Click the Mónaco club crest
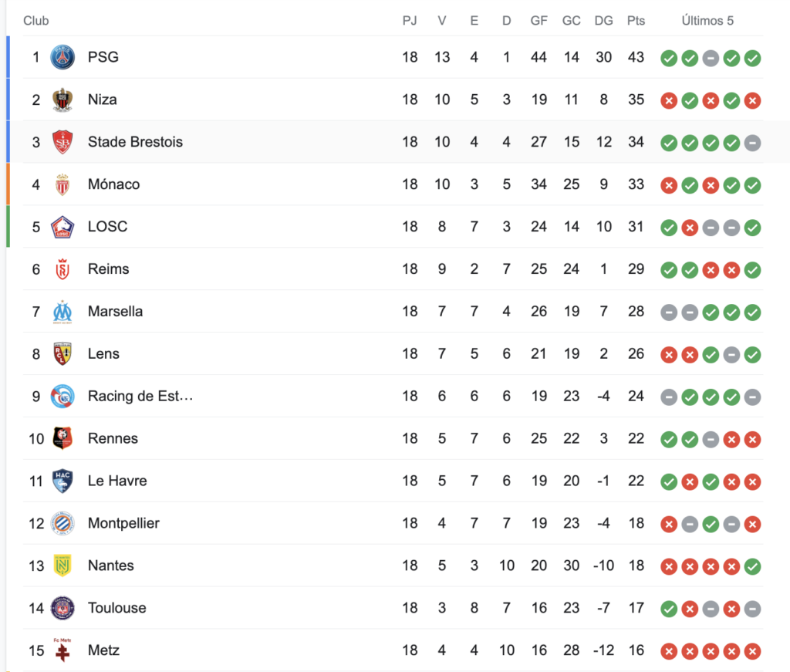This screenshot has height=672, width=790. [x=62, y=184]
